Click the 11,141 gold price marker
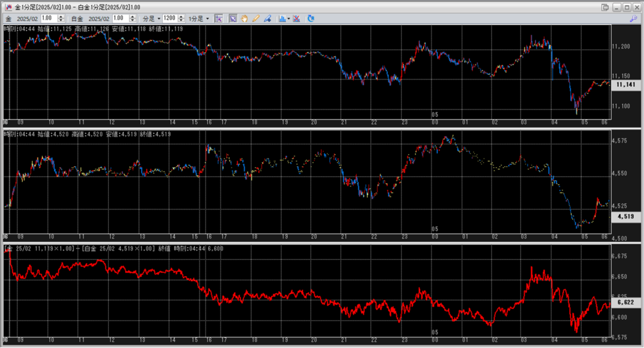644x348 pixels. coord(626,84)
